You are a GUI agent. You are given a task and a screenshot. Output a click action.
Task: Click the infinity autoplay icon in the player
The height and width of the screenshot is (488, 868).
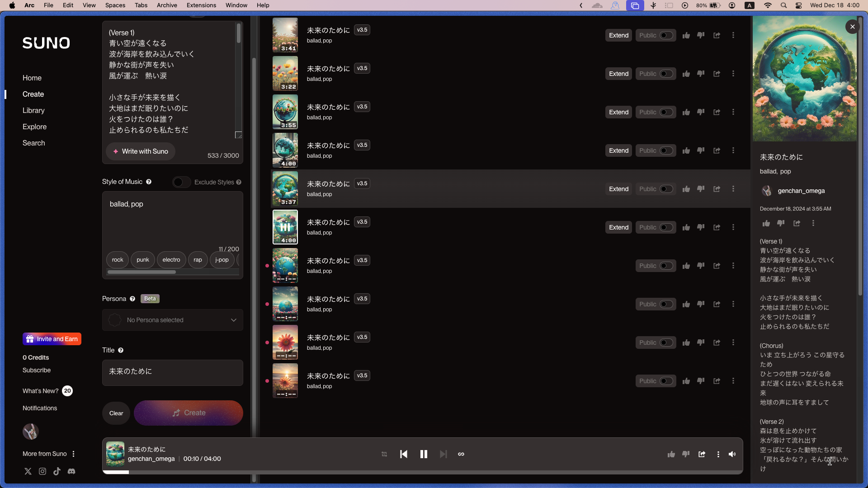pyautogui.click(x=461, y=454)
